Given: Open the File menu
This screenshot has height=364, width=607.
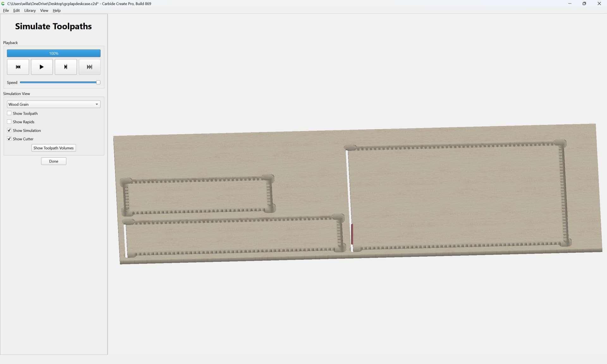Looking at the screenshot, I should (6, 10).
